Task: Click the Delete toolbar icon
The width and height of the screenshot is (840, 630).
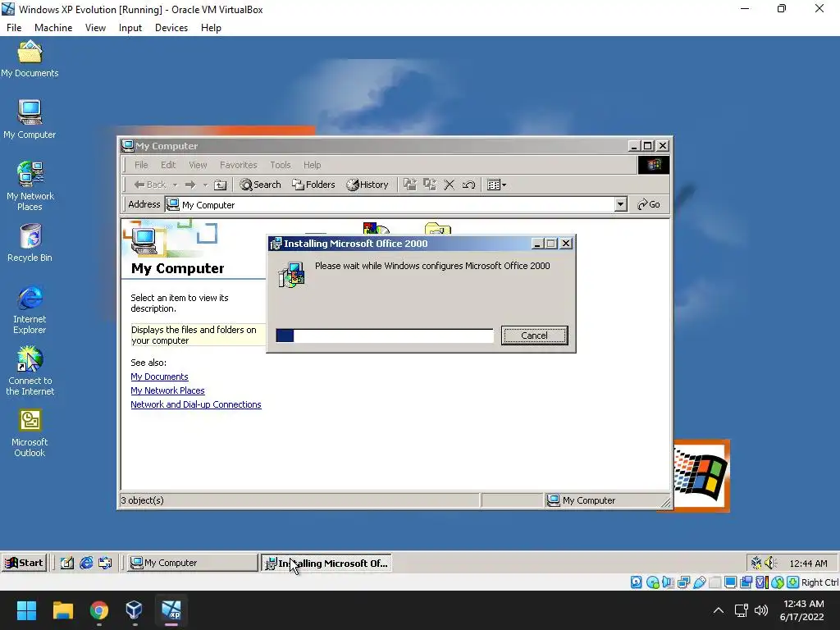Action: coord(450,185)
